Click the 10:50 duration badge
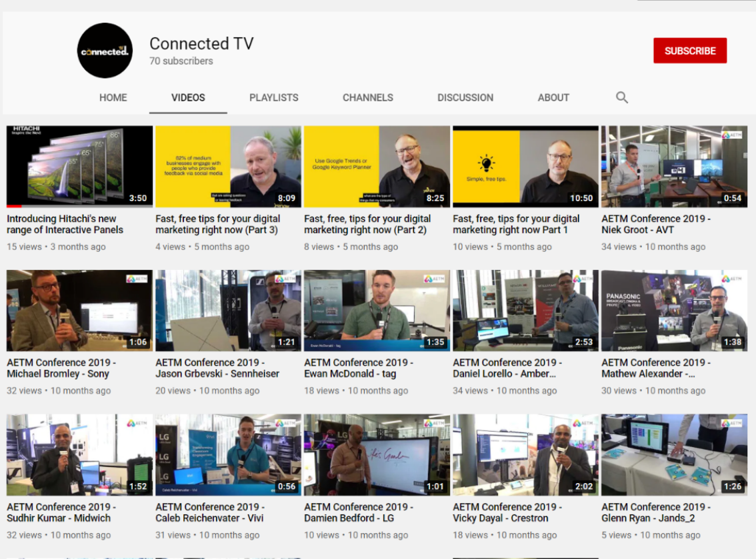This screenshot has height=559, width=756. [x=581, y=198]
